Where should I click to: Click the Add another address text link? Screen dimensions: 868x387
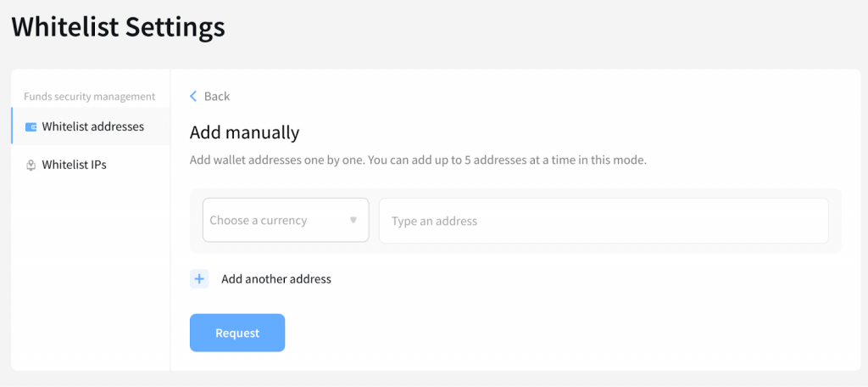276,279
